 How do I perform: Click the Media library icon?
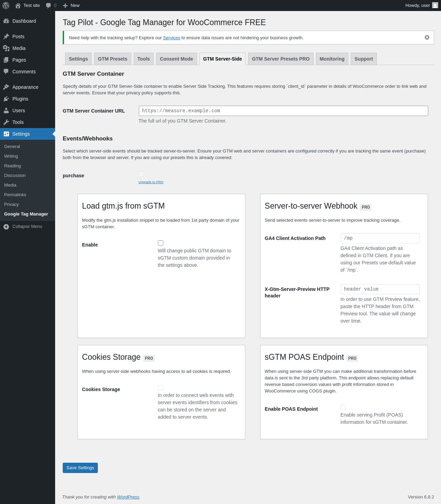click(6, 48)
